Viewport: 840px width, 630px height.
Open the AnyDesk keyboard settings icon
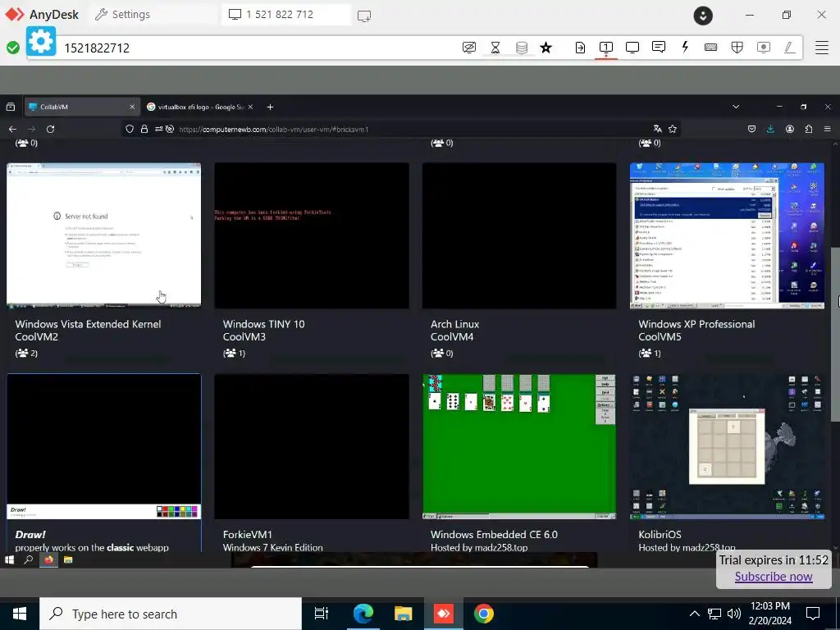[711, 47]
